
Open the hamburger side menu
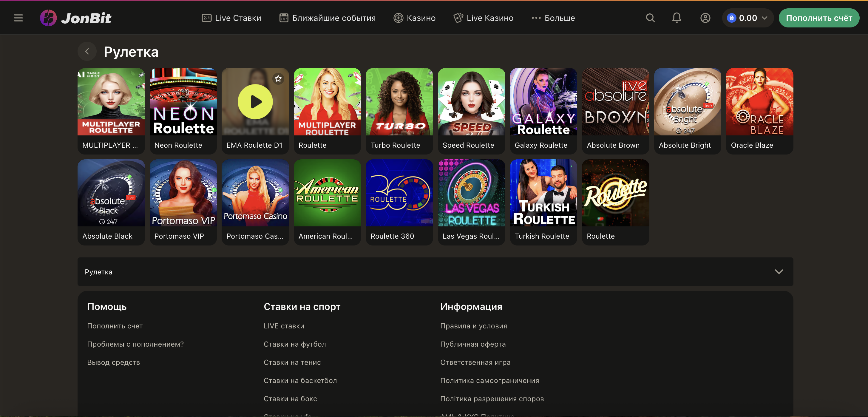pos(18,18)
